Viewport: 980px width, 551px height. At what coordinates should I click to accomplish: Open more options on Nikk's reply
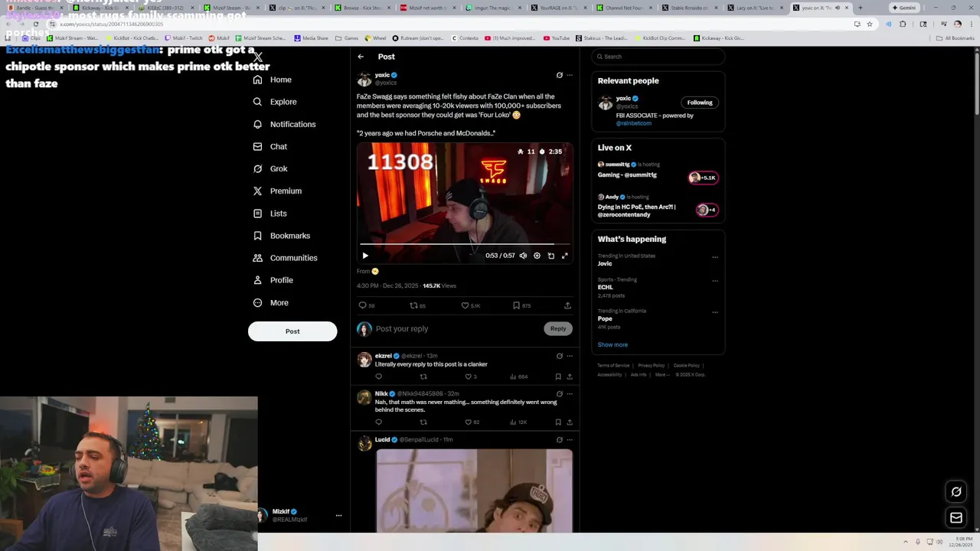click(569, 393)
